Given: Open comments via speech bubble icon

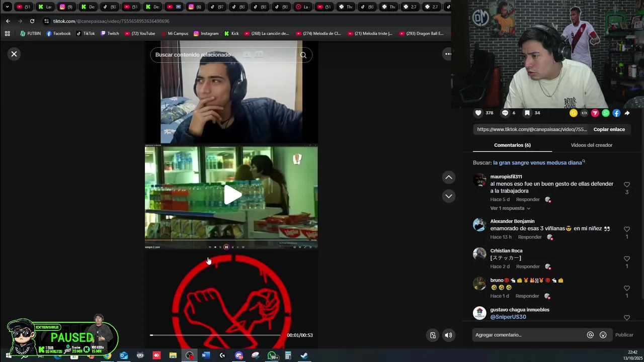Looking at the screenshot, I should pyautogui.click(x=505, y=113).
